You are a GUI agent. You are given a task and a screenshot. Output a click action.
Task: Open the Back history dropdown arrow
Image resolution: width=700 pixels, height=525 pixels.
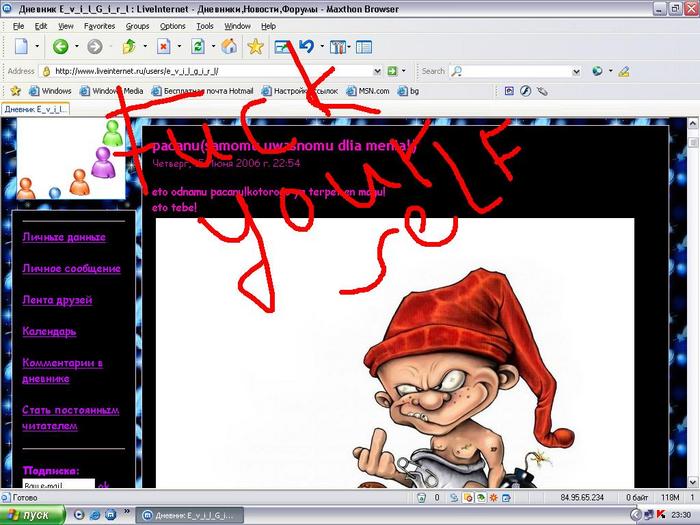point(76,46)
